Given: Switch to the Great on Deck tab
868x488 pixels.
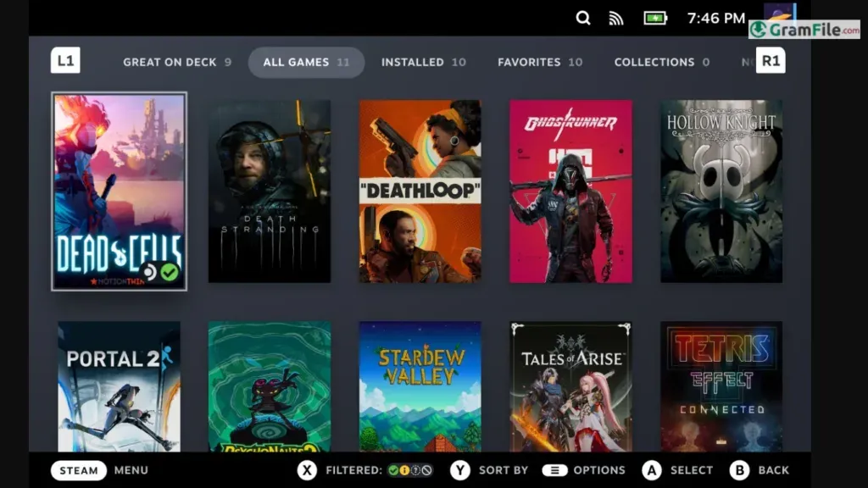Looking at the screenshot, I should coord(177,62).
